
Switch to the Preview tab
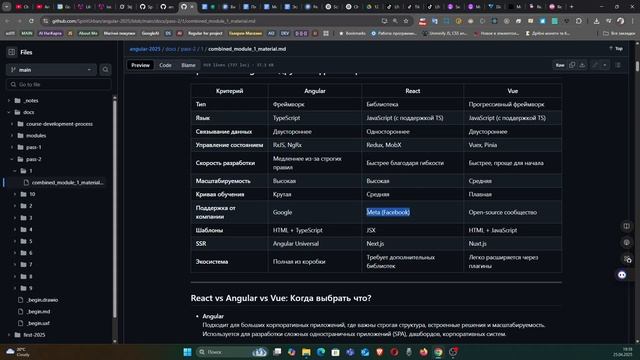140,65
